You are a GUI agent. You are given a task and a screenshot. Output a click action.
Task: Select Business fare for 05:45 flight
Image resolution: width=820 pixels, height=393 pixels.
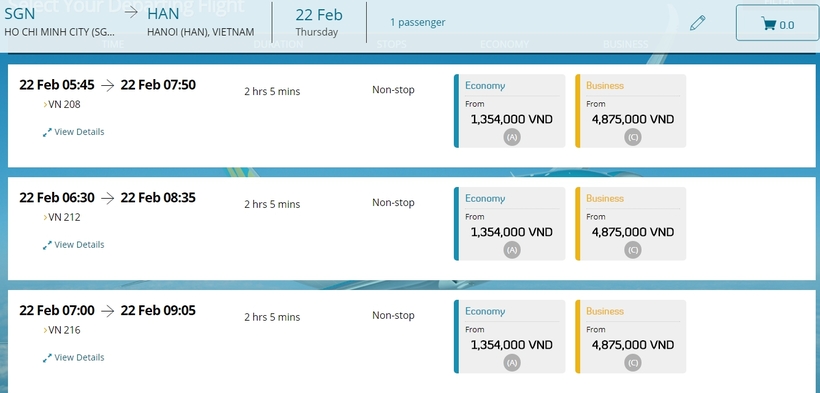click(x=631, y=111)
